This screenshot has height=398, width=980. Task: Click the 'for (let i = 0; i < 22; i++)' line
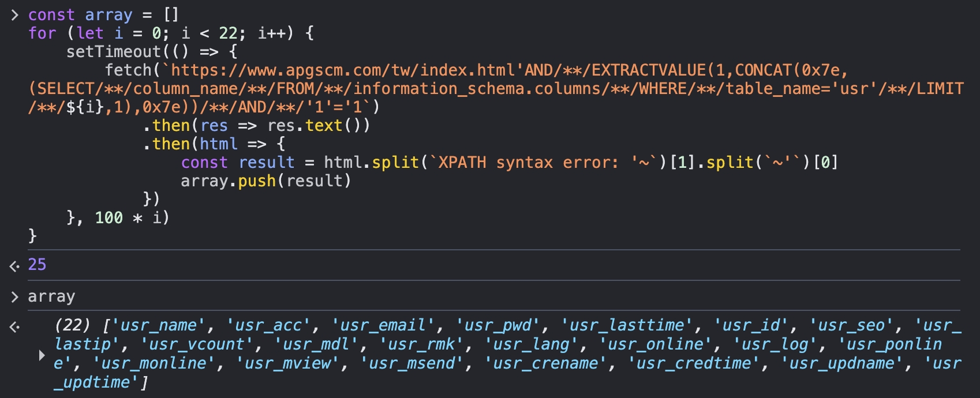(171, 33)
